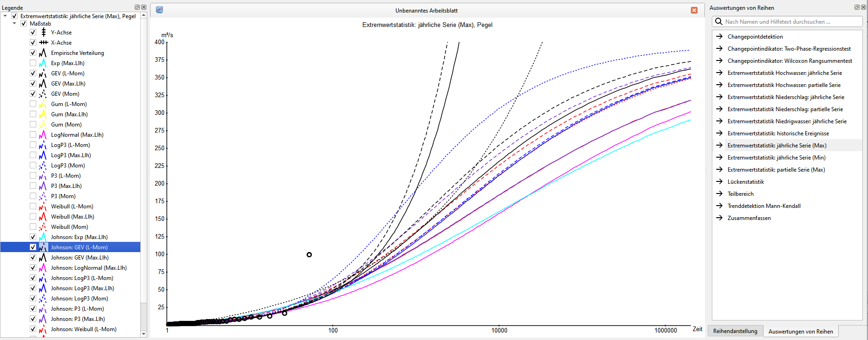Image resolution: width=868 pixels, height=340 pixels.
Task: Open Extremwertstatistik: historische Ereignisse
Action: pyautogui.click(x=778, y=133)
